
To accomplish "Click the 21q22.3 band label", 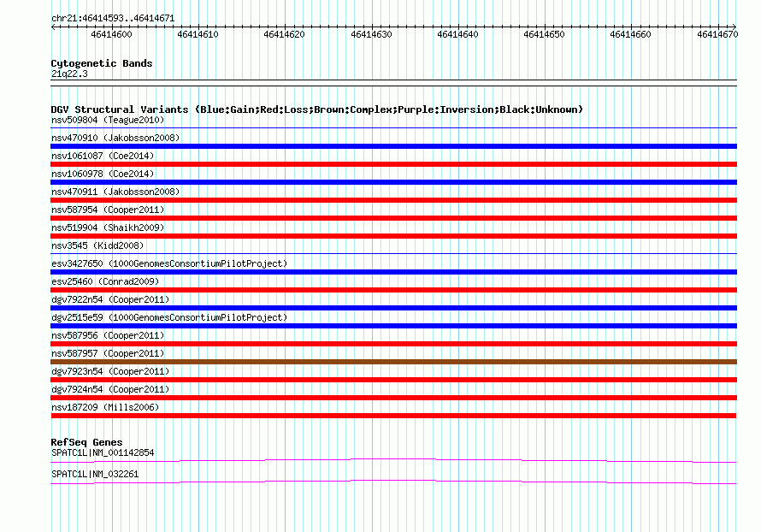I will coord(69,74).
